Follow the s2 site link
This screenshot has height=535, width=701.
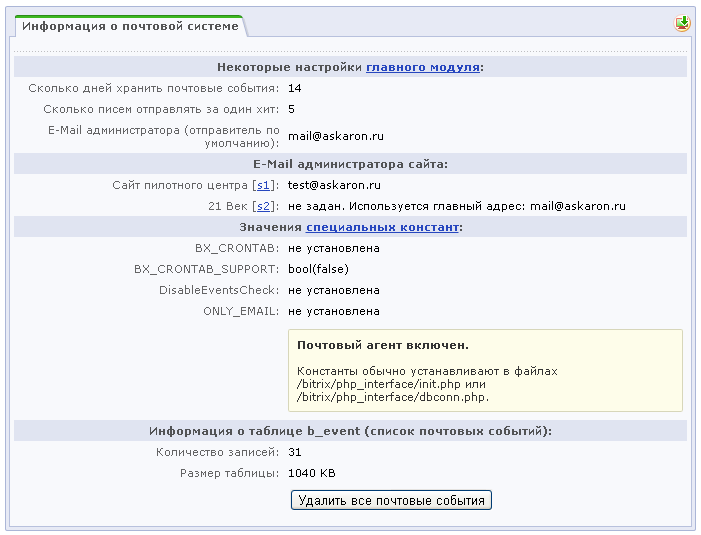click(264, 207)
